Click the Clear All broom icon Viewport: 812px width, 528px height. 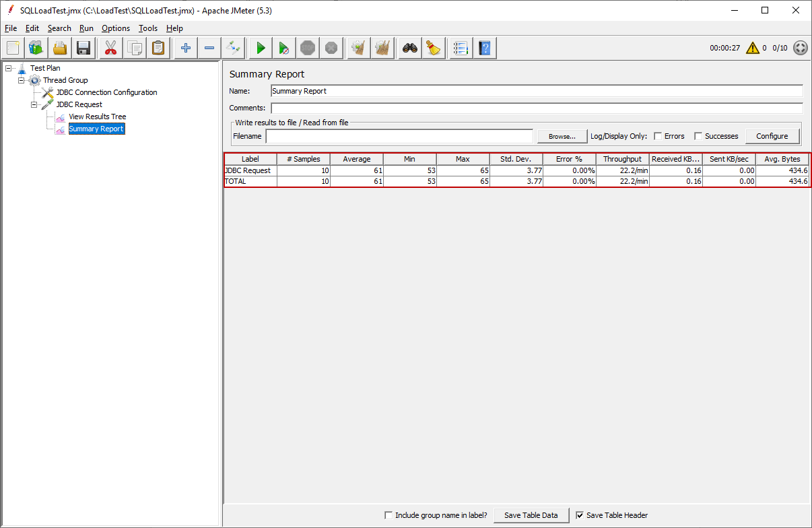click(382, 48)
